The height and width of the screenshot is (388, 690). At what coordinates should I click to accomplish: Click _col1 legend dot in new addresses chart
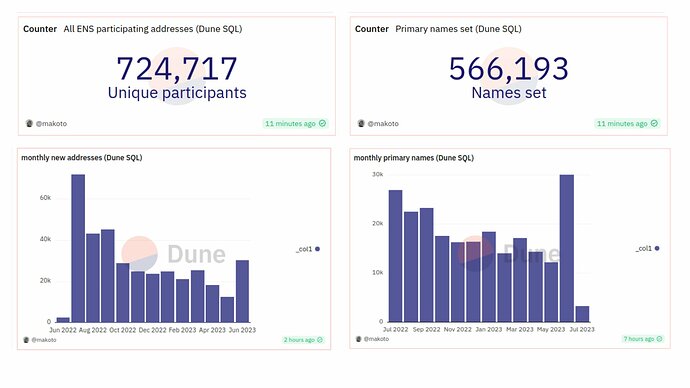[317, 249]
